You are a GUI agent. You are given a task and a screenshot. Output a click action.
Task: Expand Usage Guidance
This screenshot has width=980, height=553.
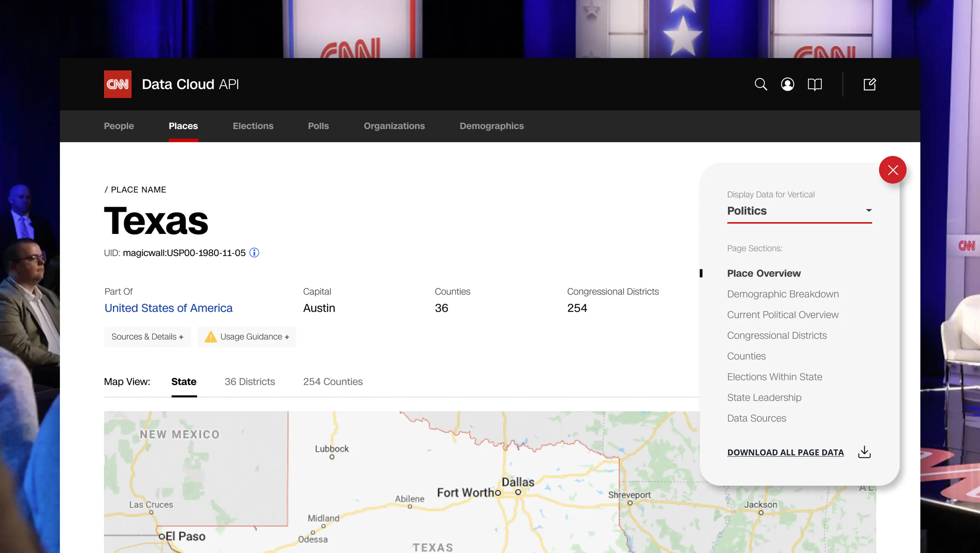click(247, 337)
